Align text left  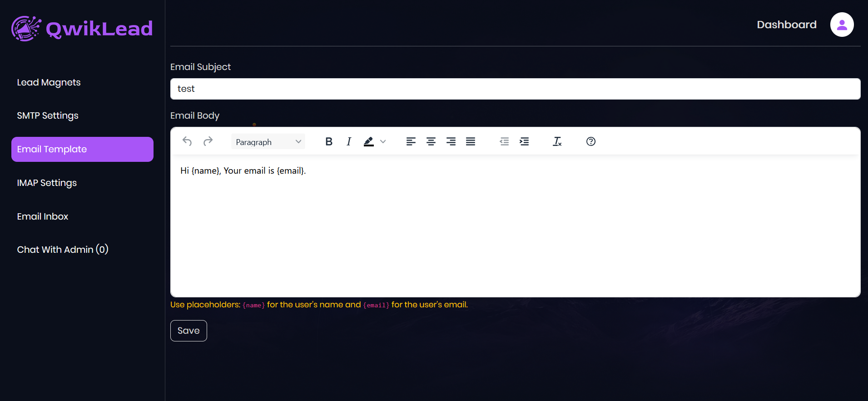tap(411, 141)
